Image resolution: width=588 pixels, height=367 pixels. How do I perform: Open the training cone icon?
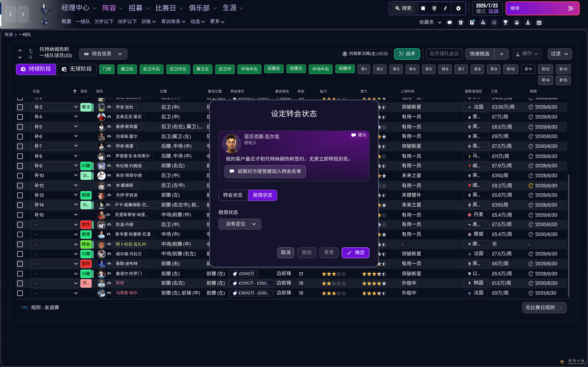[x=528, y=22]
